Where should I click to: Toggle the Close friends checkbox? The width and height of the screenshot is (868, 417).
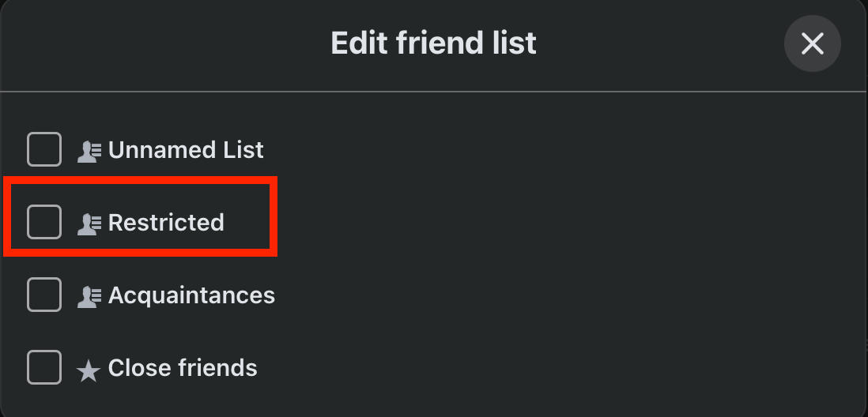tap(44, 368)
